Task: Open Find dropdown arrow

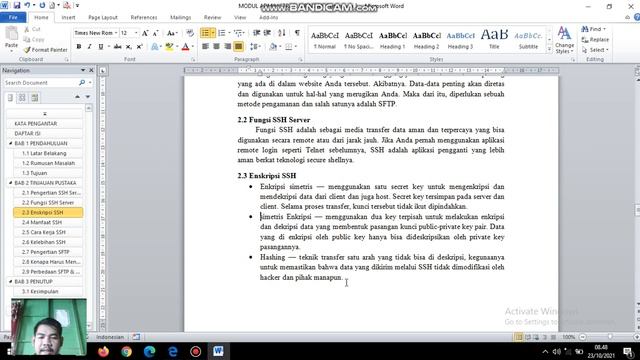Action: [x=604, y=29]
